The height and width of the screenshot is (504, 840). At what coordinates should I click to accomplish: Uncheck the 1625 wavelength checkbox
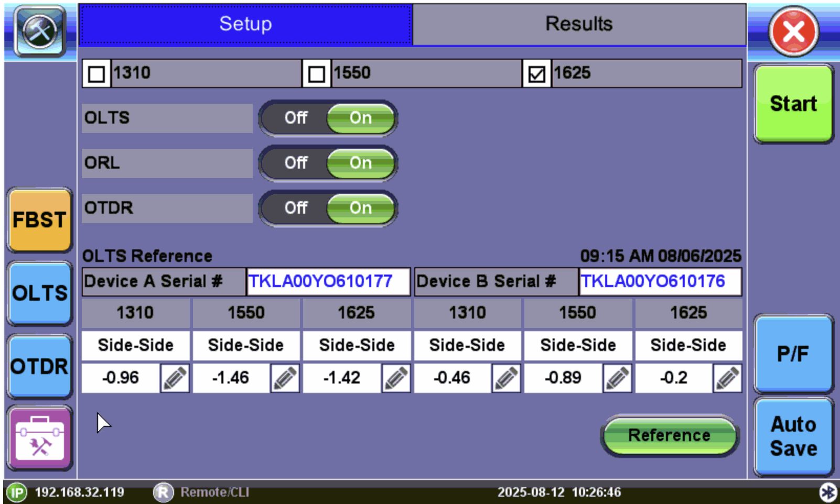click(x=536, y=73)
